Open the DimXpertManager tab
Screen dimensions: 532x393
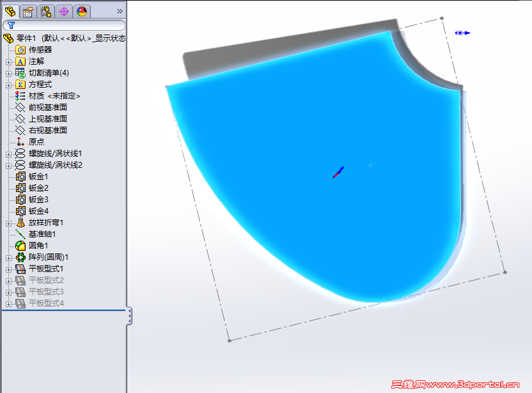tap(64, 12)
